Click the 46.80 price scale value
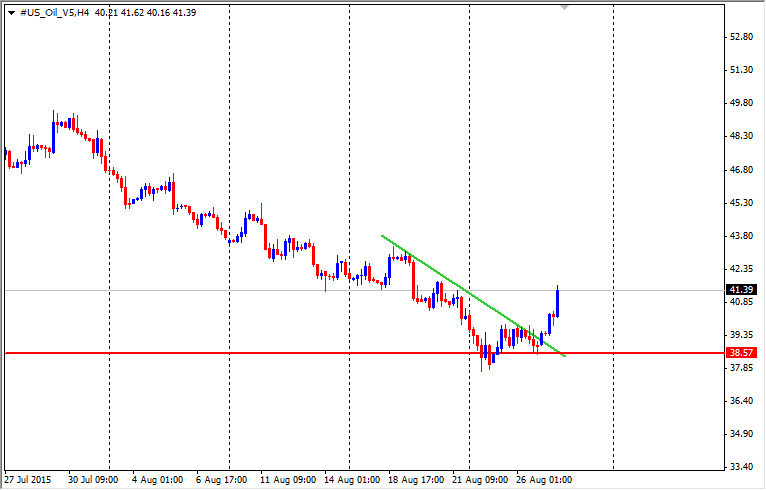 point(741,170)
